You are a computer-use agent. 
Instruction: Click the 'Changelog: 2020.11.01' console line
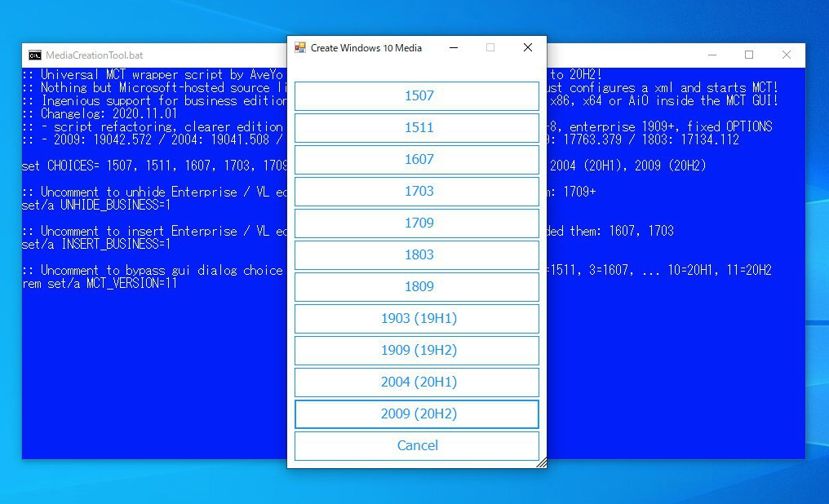[100, 113]
